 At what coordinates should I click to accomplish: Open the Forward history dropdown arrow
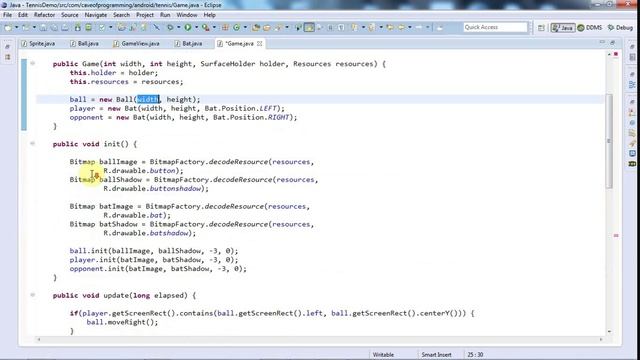tap(428, 28)
